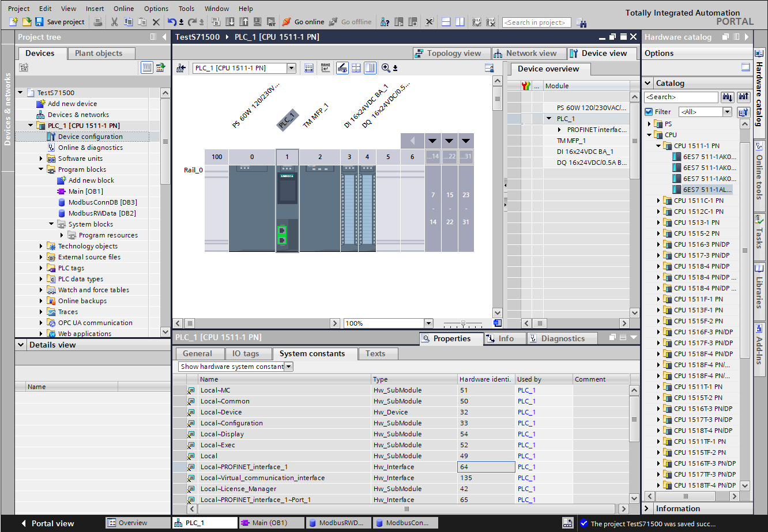The width and height of the screenshot is (768, 532).
Task: Click the zoom slider in device view
Action: (x=463, y=323)
